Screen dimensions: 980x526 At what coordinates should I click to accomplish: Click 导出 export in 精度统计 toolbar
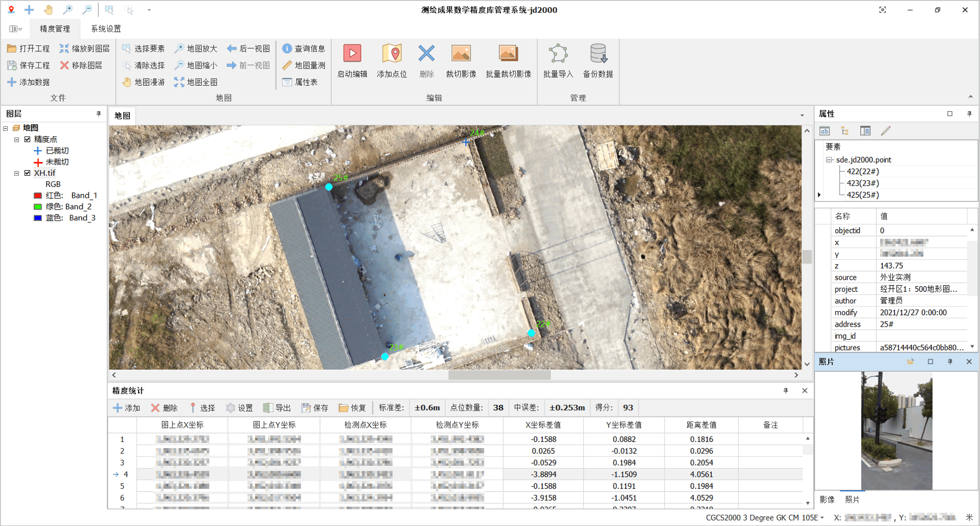pos(277,408)
